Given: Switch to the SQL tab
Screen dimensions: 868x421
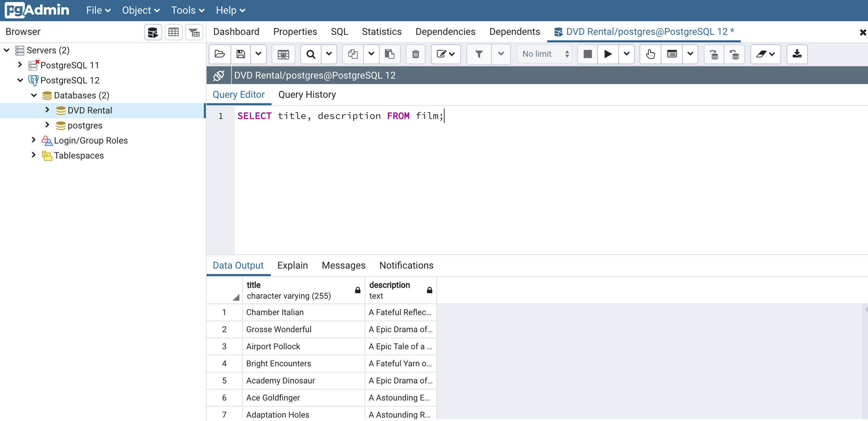Looking at the screenshot, I should (x=339, y=32).
